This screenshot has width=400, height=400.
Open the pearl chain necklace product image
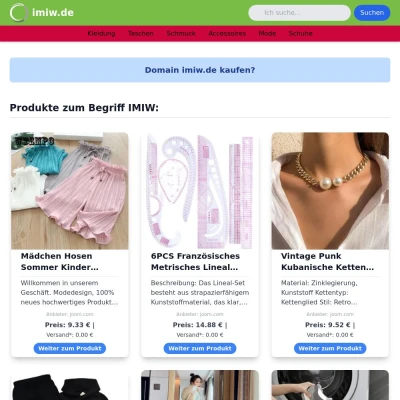[x=330, y=191]
